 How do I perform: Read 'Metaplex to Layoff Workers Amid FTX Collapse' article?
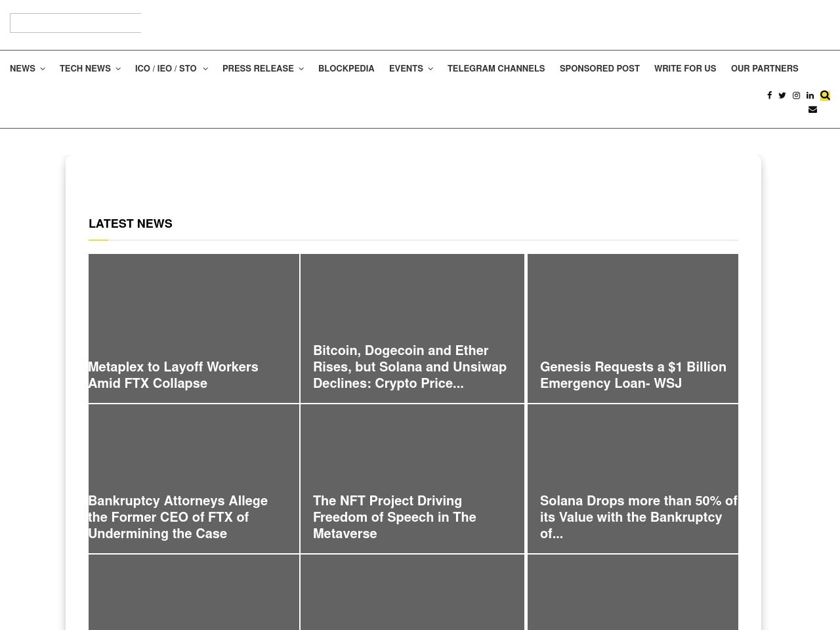(173, 375)
